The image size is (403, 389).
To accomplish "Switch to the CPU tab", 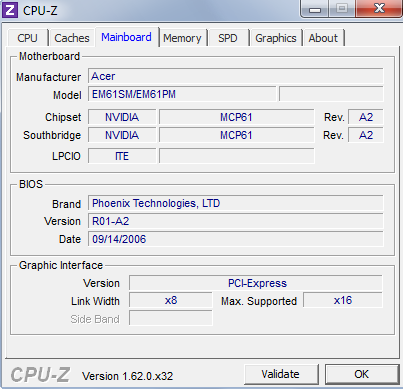I will click(x=27, y=38).
